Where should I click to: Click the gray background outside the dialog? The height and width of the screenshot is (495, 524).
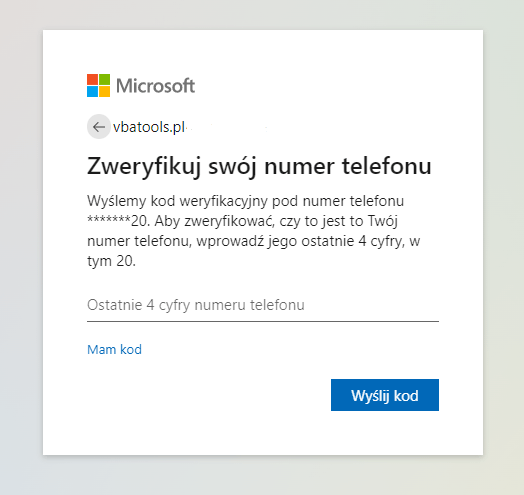point(21,247)
